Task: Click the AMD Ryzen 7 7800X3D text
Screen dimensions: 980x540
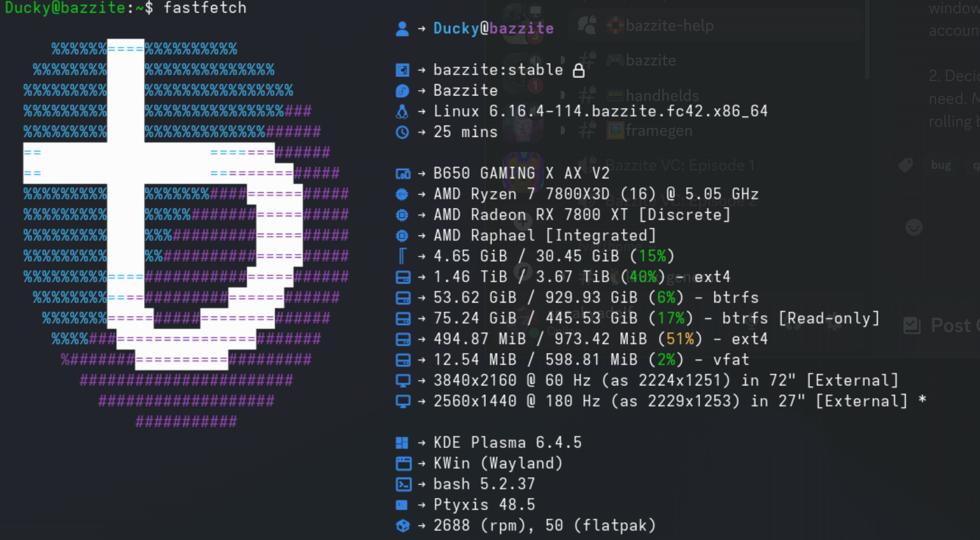Action: coord(521,194)
